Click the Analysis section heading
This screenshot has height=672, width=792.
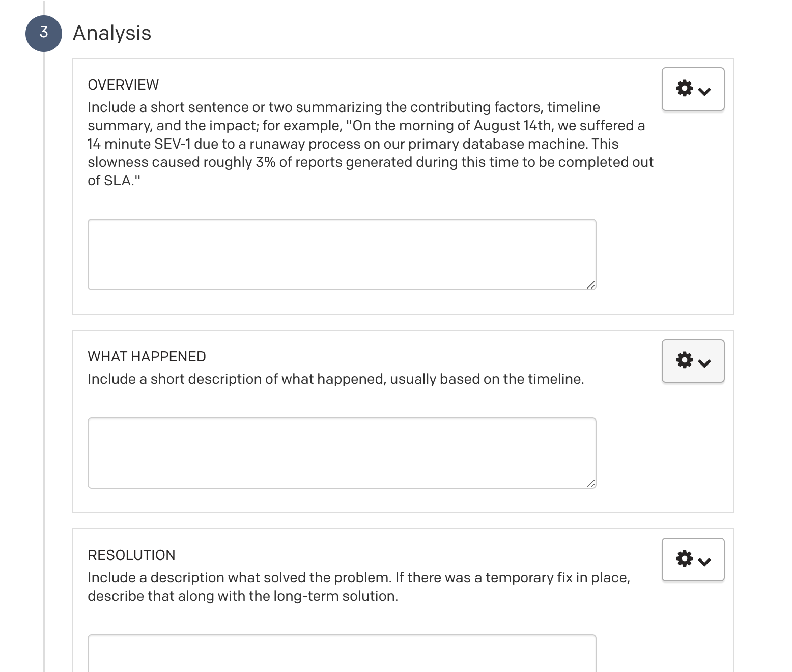(112, 33)
